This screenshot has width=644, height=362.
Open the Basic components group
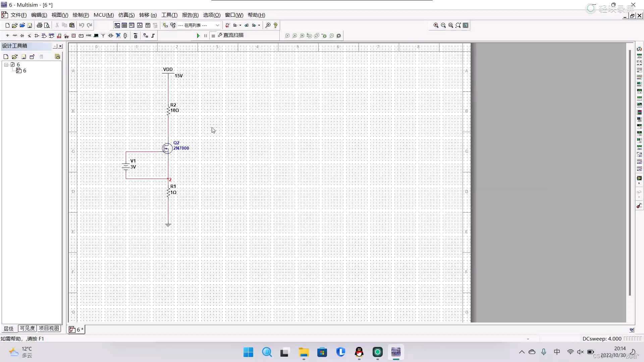15,36
